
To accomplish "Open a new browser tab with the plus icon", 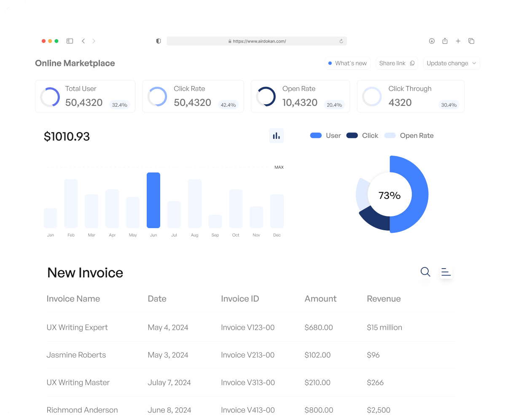I will [458, 41].
